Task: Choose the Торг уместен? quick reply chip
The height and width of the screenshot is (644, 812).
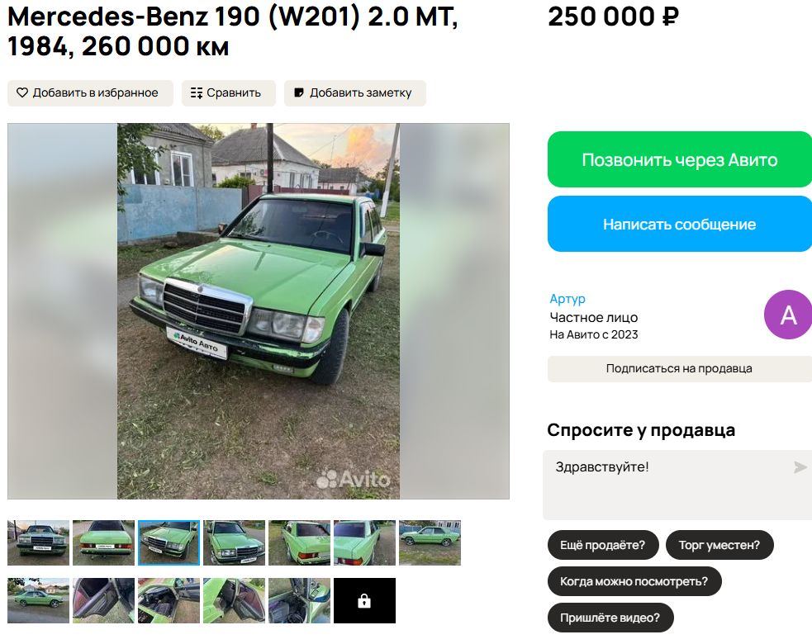Action: coord(719,545)
